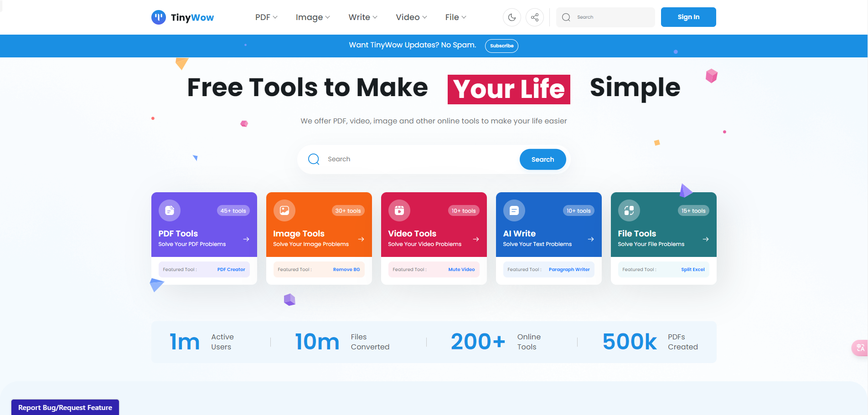Click the '500k' PDFs Created statistic
Screen dimensions: 868x415
coord(630,342)
